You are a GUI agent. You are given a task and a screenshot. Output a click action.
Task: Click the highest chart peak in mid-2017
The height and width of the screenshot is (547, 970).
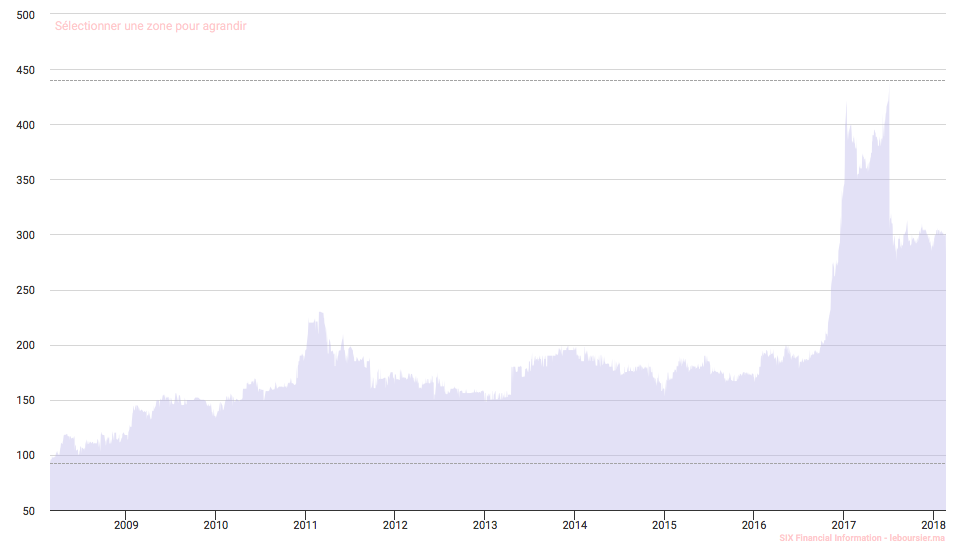click(x=888, y=95)
